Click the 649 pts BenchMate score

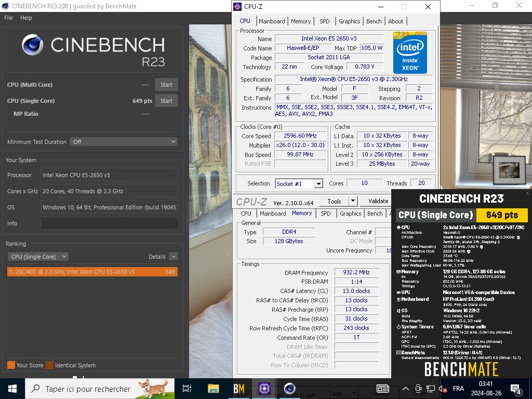coord(502,215)
